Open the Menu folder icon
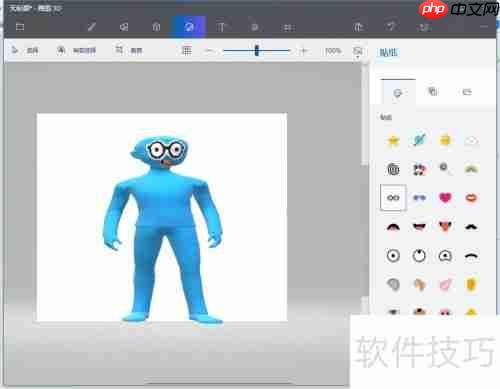The image size is (500, 389). point(20,27)
